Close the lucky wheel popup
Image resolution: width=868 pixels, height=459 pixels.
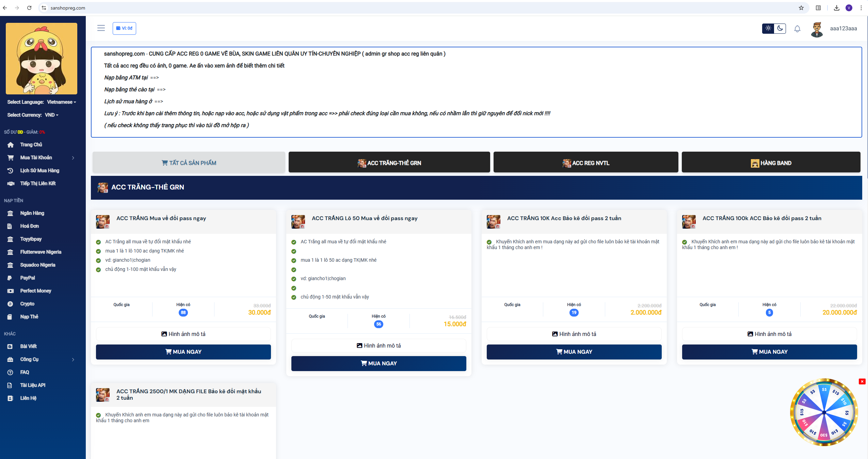[862, 381]
